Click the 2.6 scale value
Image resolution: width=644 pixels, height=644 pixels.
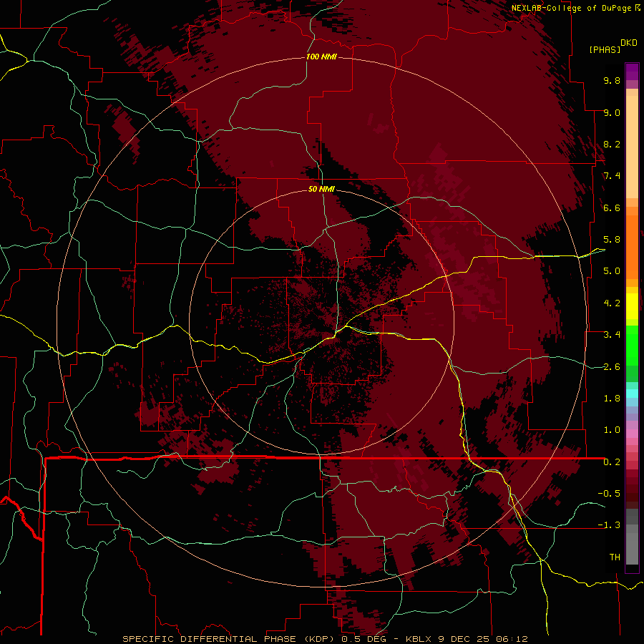[612, 367]
